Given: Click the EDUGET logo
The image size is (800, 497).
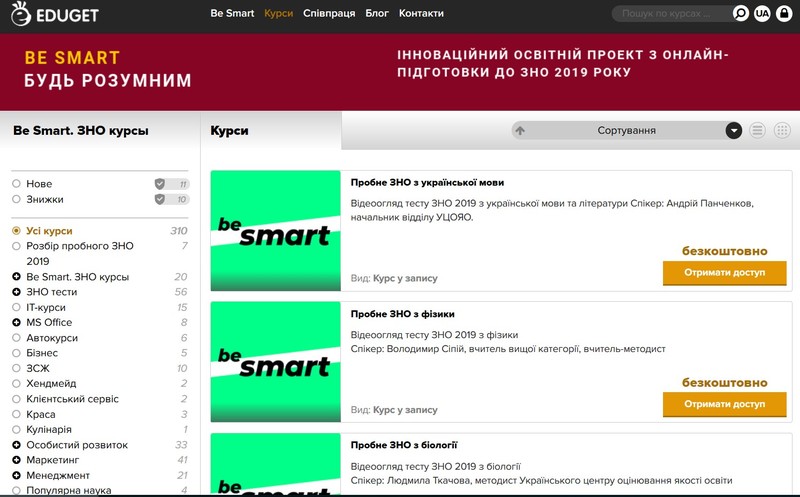Looking at the screenshot, I should coord(55,14).
